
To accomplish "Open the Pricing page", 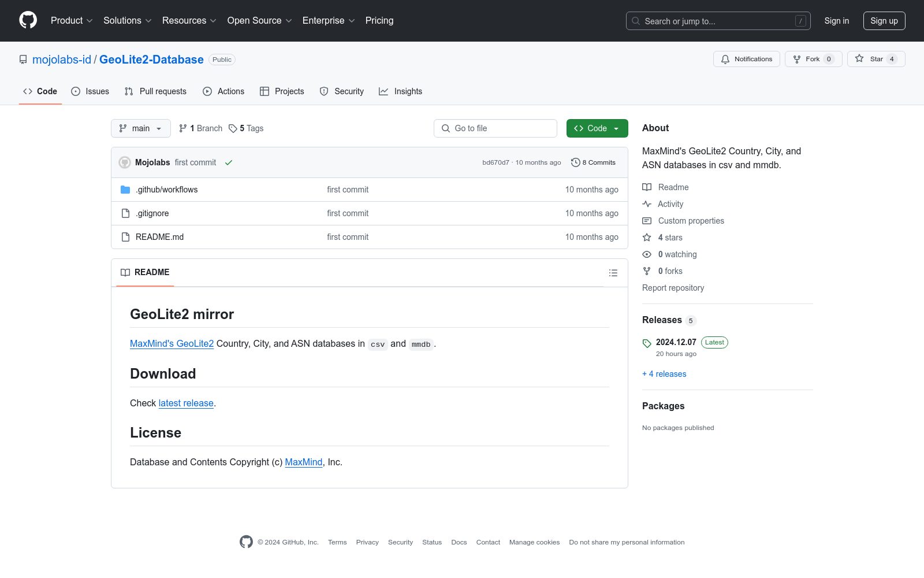I will (x=379, y=21).
